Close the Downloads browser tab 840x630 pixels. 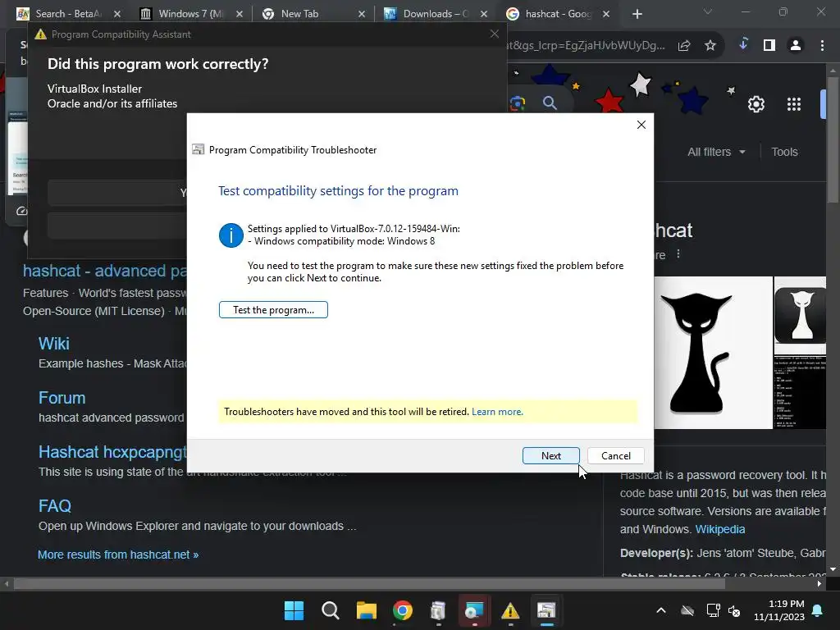coord(484,14)
